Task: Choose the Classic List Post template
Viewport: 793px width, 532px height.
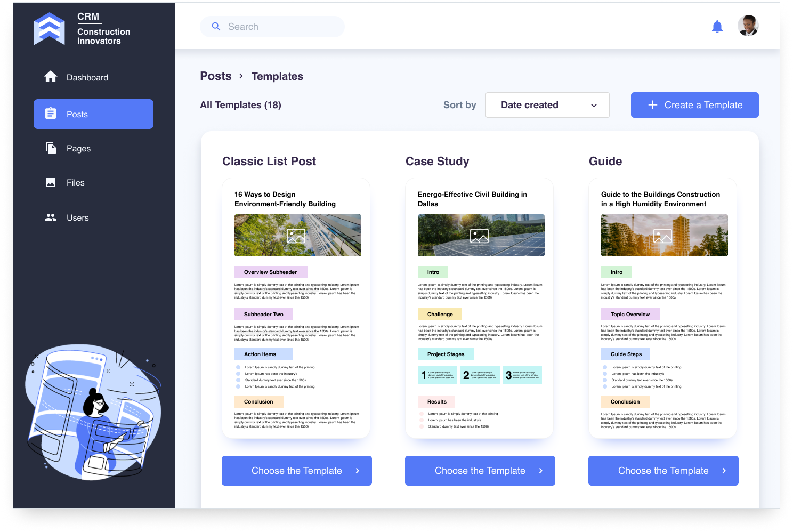Action: [296, 471]
